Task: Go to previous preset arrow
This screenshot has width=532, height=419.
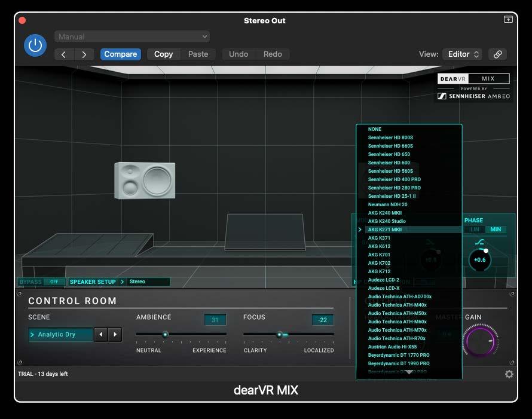Action: click(64, 54)
